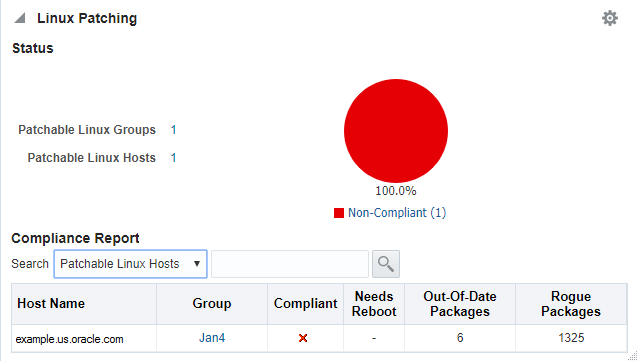Select the red Non-Compliant legend swatch
Image resolution: width=638 pixels, height=361 pixels.
click(339, 213)
